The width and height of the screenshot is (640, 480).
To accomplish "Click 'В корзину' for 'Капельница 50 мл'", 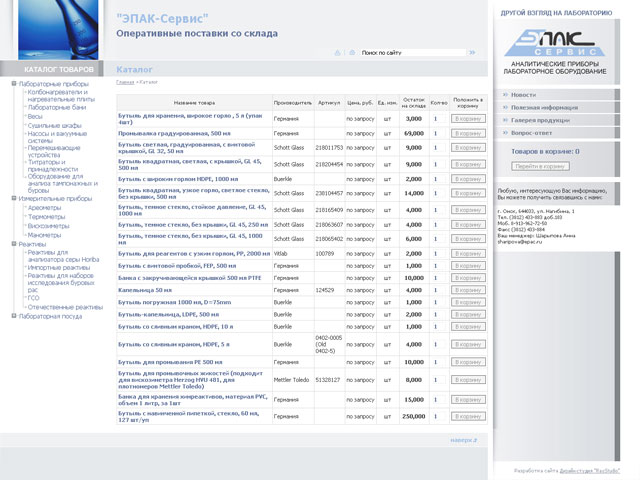I will click(x=468, y=290).
